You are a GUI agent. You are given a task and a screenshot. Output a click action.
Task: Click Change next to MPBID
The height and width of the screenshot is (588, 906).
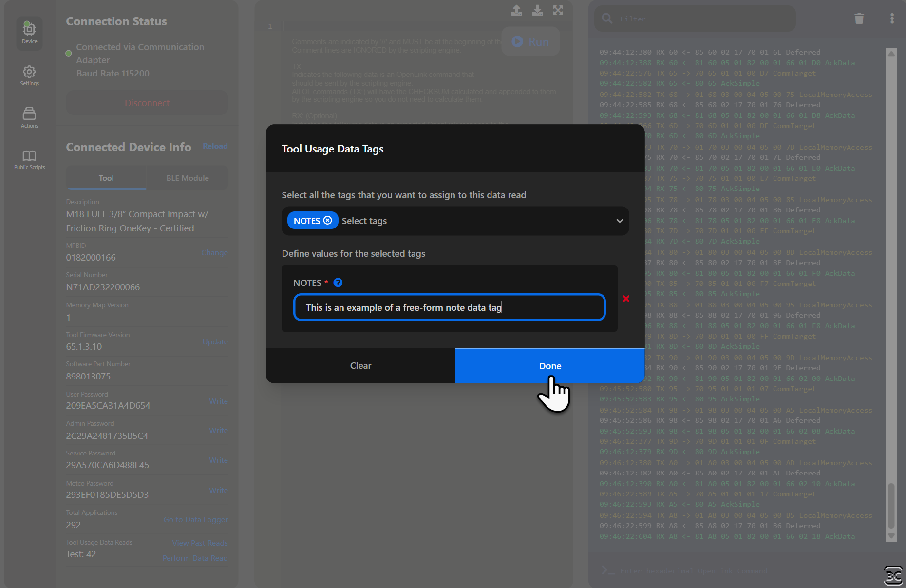pos(214,252)
